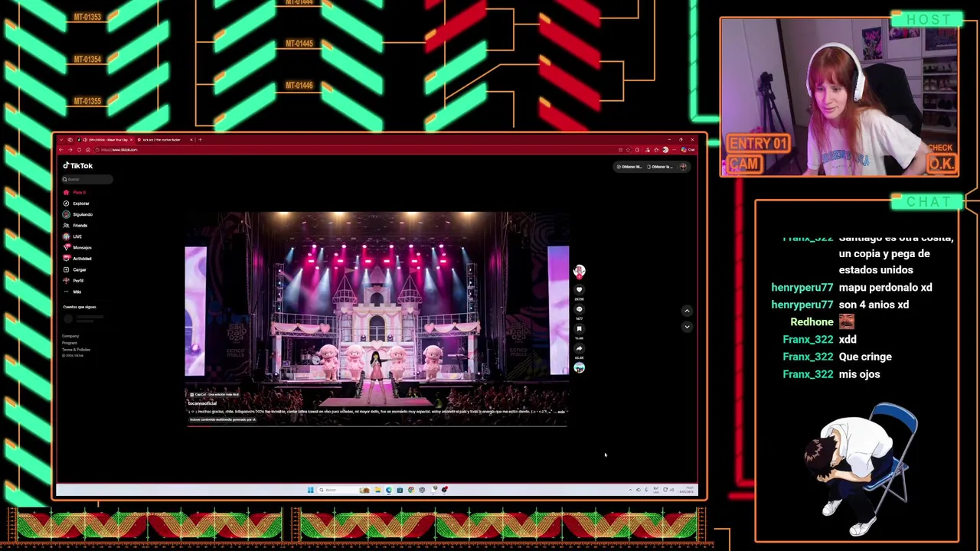980x551 pixels.
Task: Open a new browser tab
Action: [x=201, y=140]
